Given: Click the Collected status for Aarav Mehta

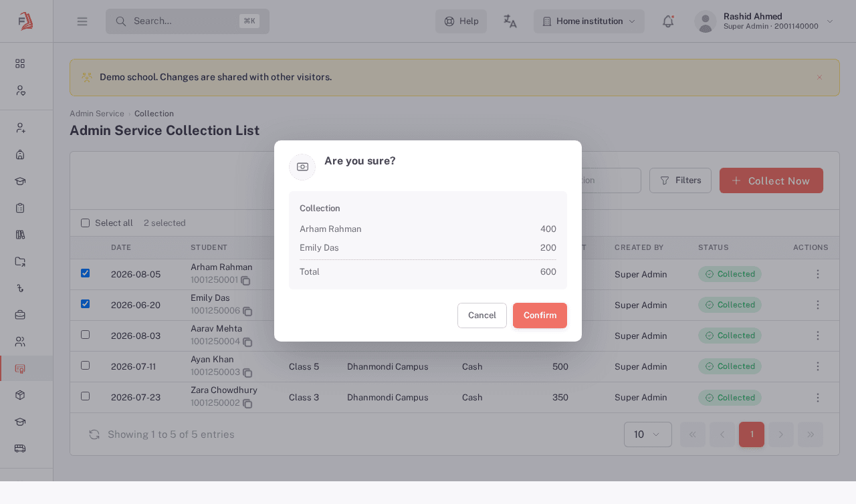Looking at the screenshot, I should (730, 336).
